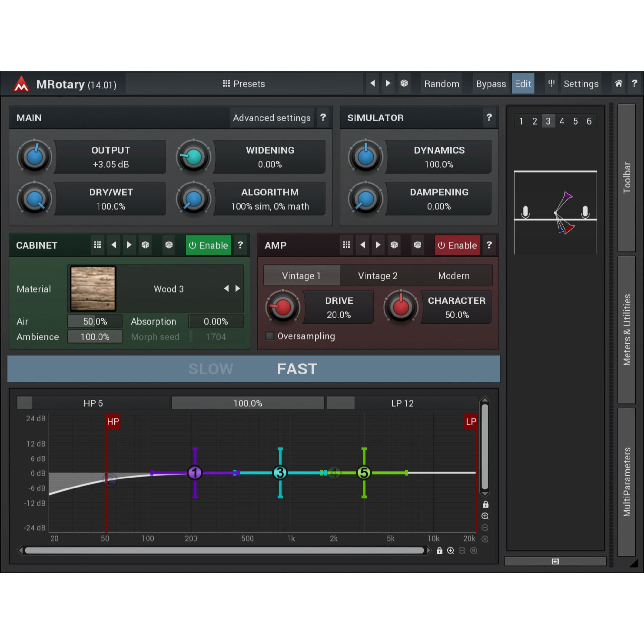644x644 pixels.
Task: Open help for the Simulator section
Action: click(489, 118)
